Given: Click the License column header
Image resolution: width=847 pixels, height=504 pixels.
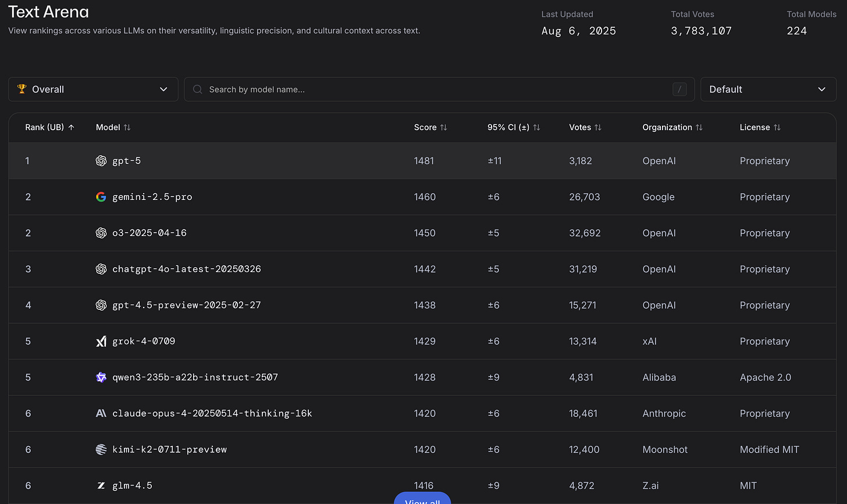Looking at the screenshot, I should coord(760,127).
